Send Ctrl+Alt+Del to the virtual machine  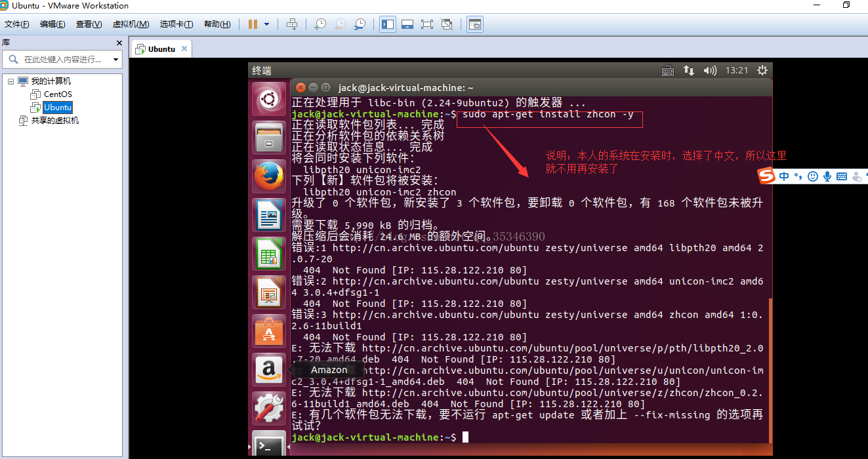[292, 24]
